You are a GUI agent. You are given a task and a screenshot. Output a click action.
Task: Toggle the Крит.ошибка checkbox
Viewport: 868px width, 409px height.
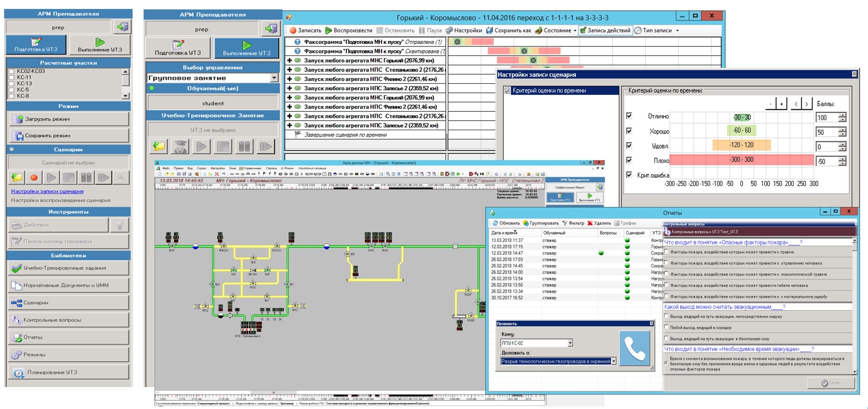pos(629,175)
